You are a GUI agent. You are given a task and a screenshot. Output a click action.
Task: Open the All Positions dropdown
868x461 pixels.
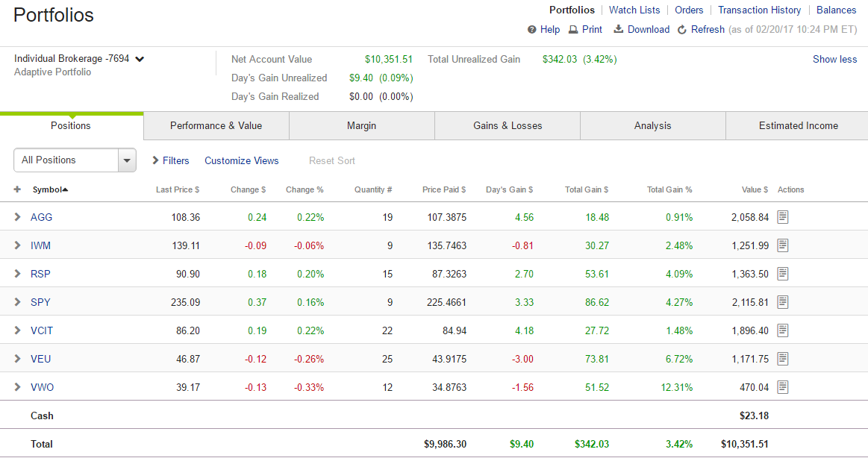point(75,160)
